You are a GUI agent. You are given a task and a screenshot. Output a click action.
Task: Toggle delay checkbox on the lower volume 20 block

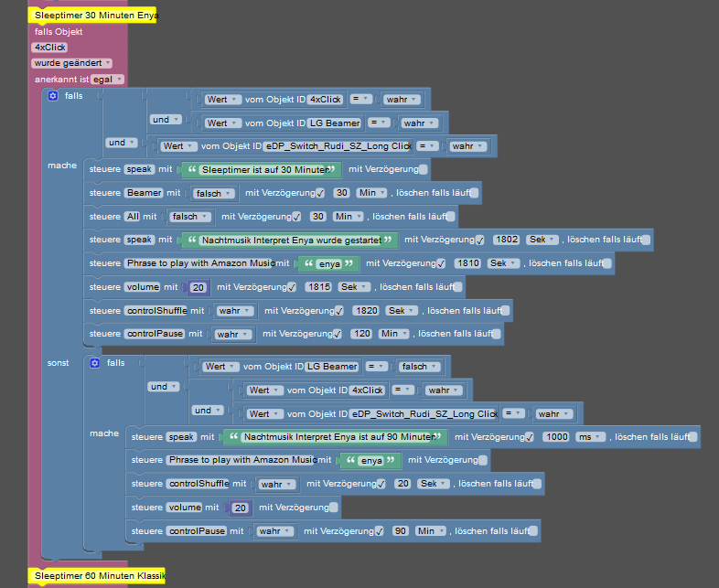(x=334, y=508)
